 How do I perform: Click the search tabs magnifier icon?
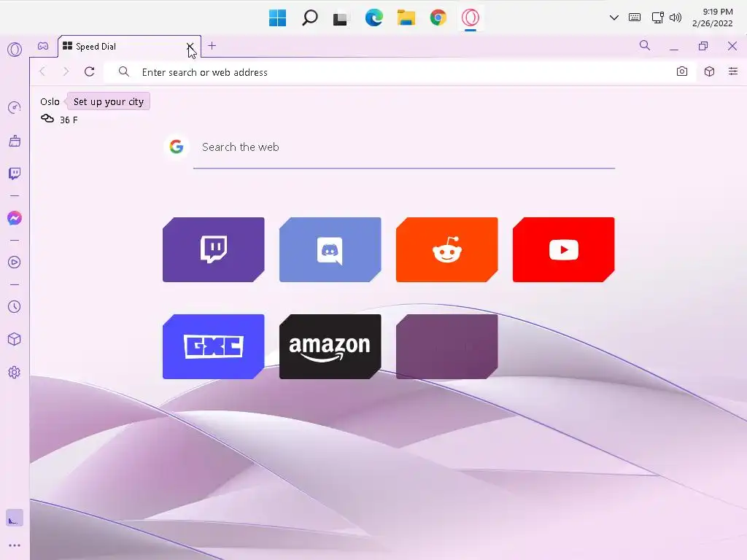[x=645, y=46]
